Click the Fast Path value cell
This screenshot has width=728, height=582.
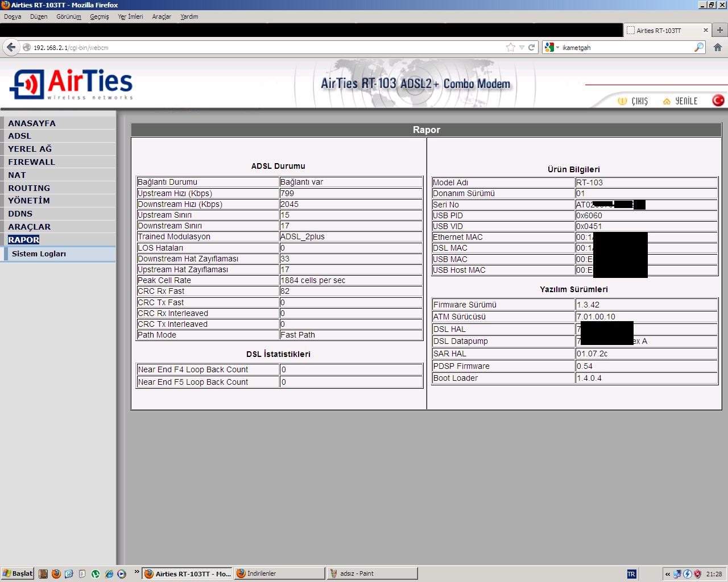pyautogui.click(x=350, y=335)
